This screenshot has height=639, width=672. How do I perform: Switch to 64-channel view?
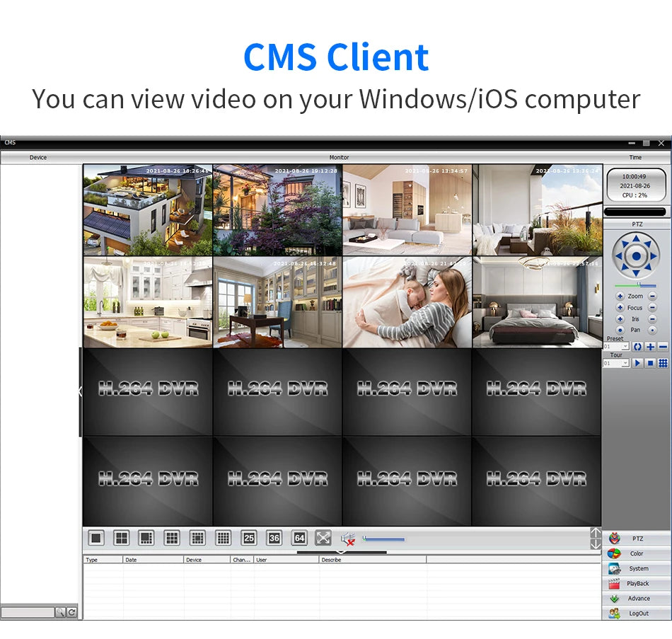point(300,538)
